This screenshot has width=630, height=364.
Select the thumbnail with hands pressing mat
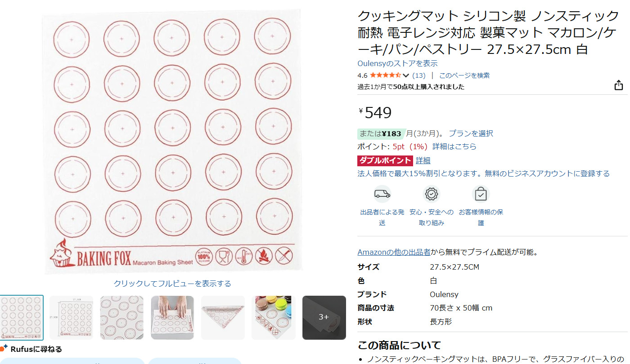point(172,317)
